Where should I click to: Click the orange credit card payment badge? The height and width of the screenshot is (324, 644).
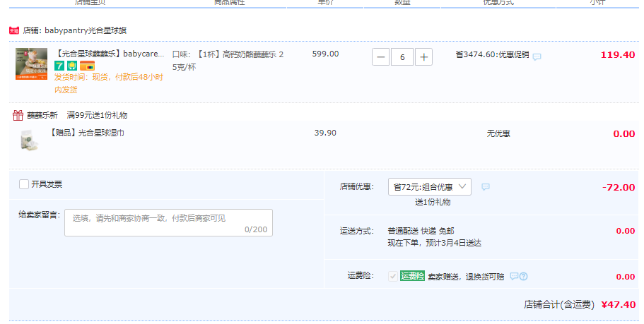87,66
